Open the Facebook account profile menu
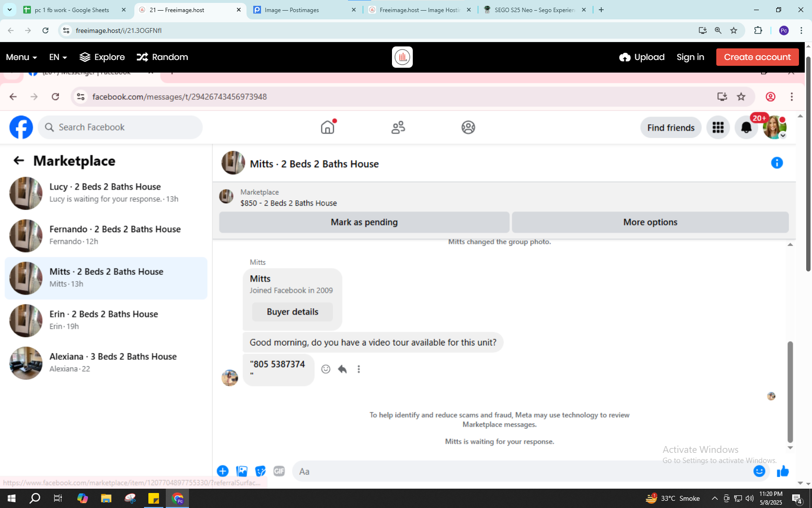This screenshot has width=812, height=508. pos(774,127)
